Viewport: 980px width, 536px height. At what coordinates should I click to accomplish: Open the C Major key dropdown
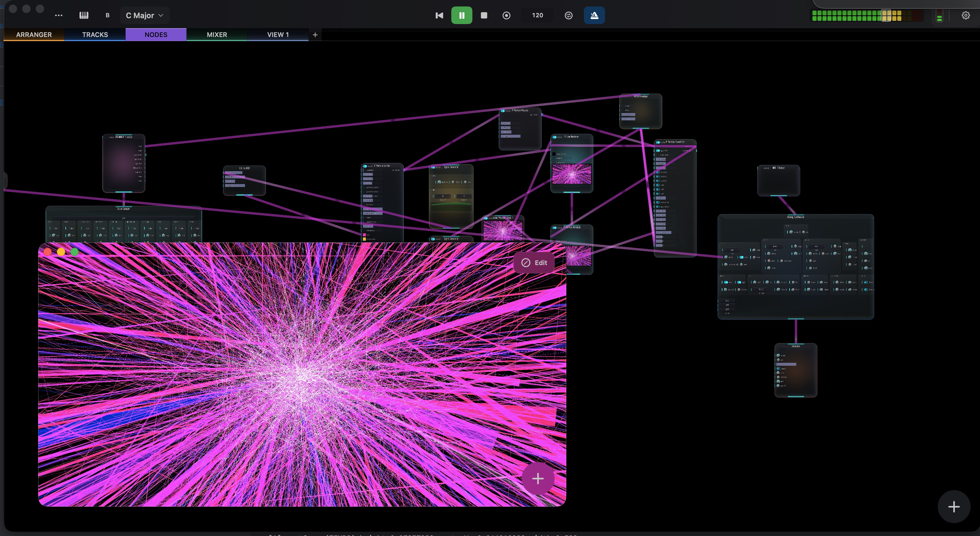tap(145, 15)
